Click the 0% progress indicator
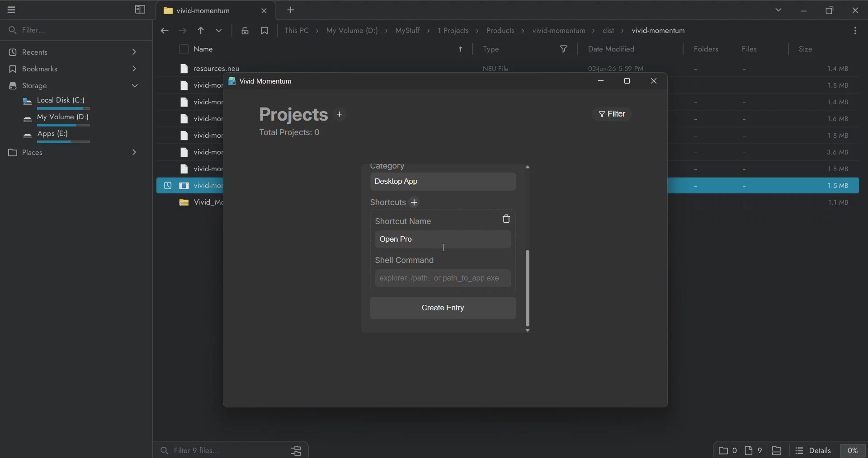 (x=853, y=451)
